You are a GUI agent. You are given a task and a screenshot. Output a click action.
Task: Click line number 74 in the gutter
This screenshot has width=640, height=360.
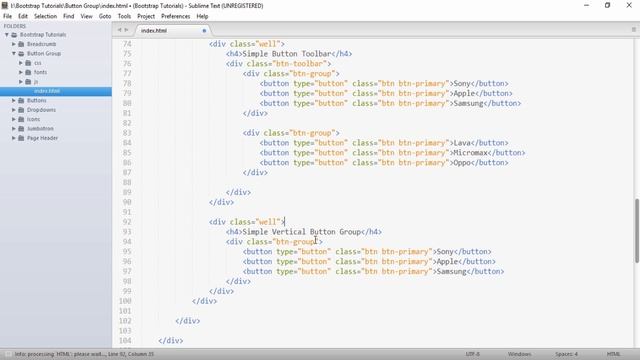[127, 44]
